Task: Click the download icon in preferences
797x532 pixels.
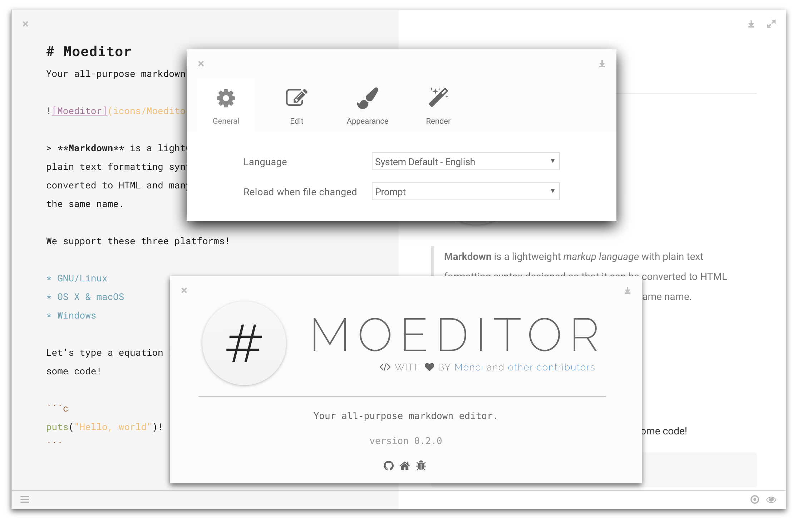Action: pos(602,64)
